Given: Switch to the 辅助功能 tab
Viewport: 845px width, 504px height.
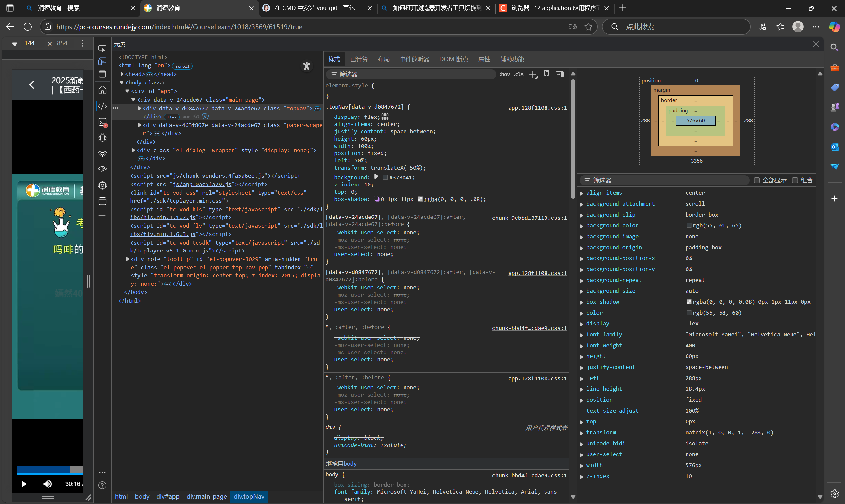Looking at the screenshot, I should 512,59.
